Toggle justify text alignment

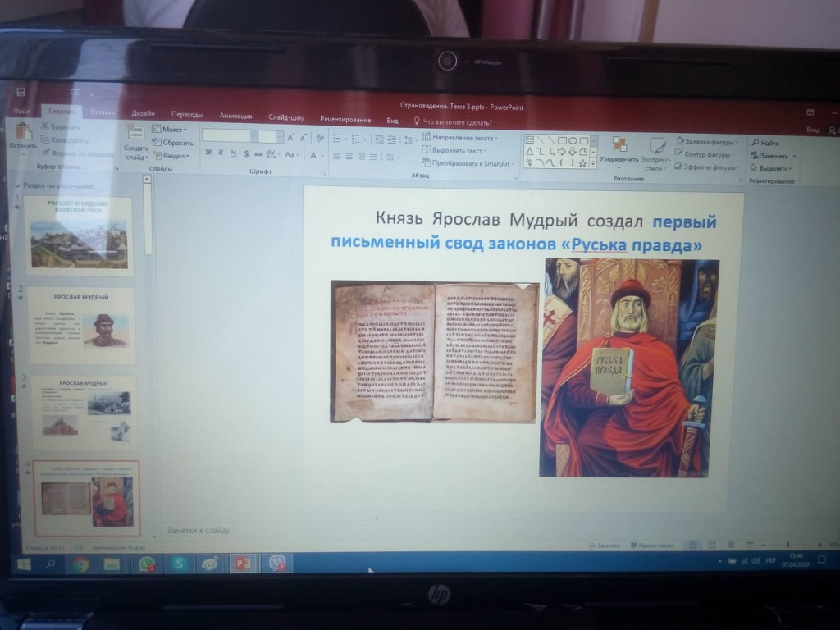coord(373,157)
